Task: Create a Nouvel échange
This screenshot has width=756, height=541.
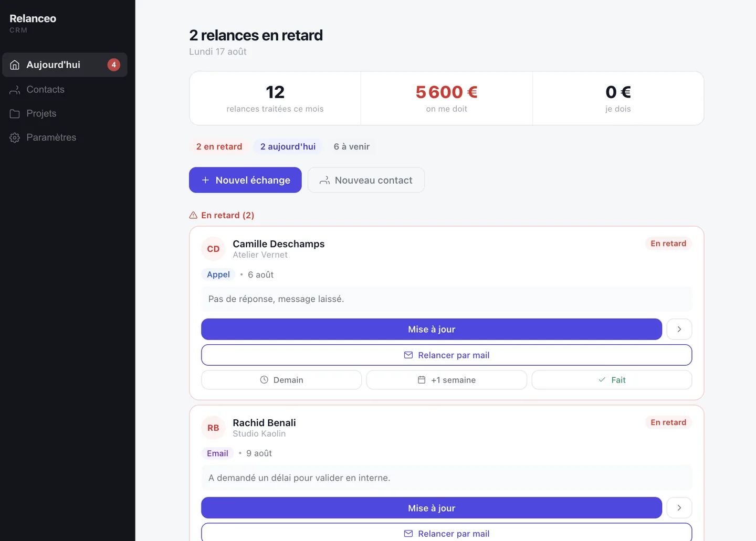Action: [x=245, y=180]
